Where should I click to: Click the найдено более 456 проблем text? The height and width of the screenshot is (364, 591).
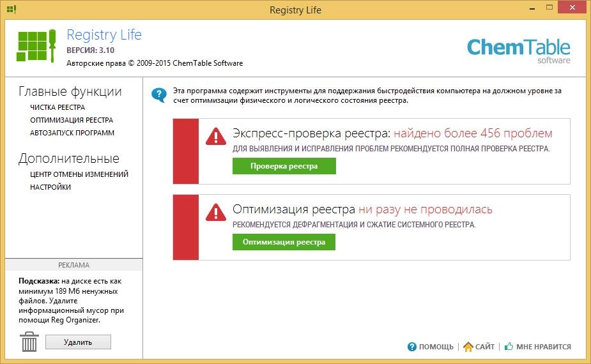(x=473, y=133)
